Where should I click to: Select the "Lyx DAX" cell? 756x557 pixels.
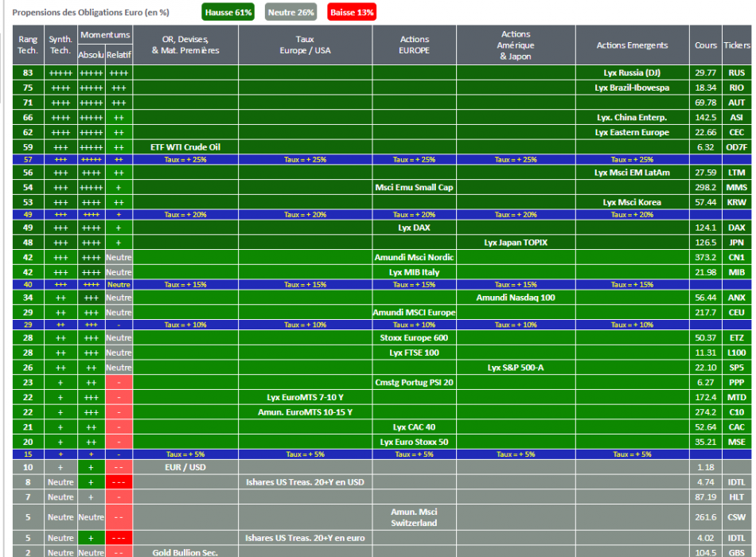tap(414, 228)
